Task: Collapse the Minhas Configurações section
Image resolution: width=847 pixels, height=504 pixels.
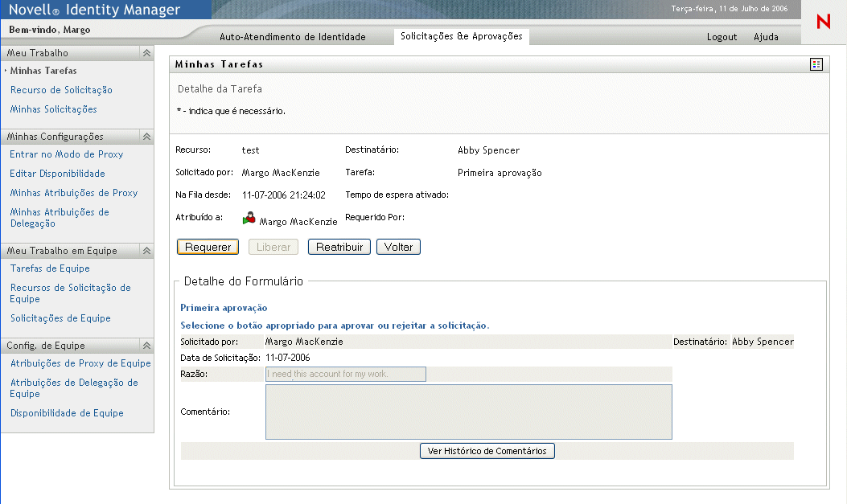Action: tap(146, 137)
